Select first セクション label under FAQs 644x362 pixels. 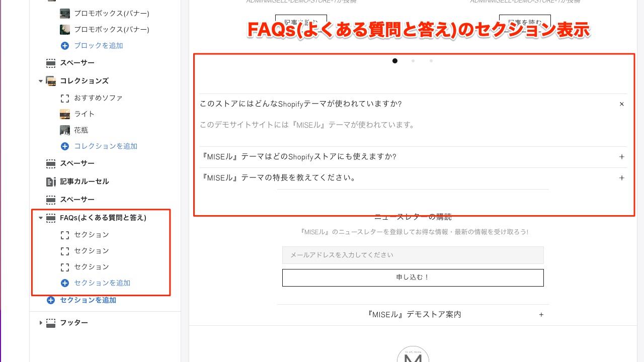tap(92, 235)
